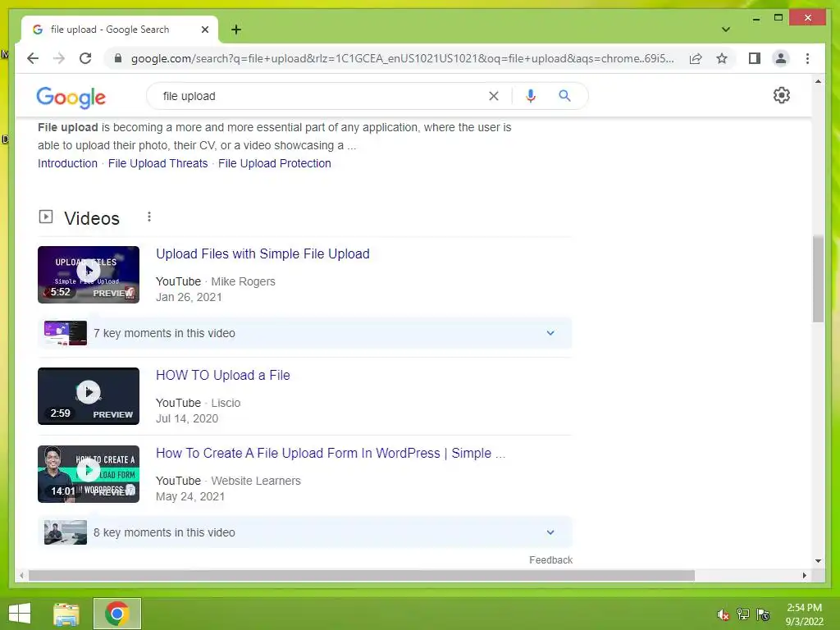Click the scroll up arrow
Viewport: 840px width, 630px height.
pos(818,81)
